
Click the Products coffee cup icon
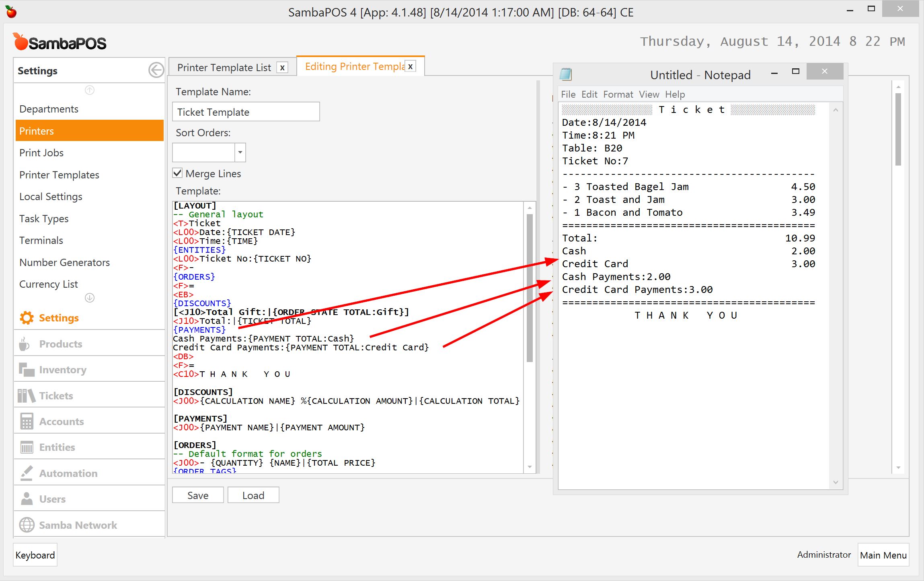click(24, 344)
